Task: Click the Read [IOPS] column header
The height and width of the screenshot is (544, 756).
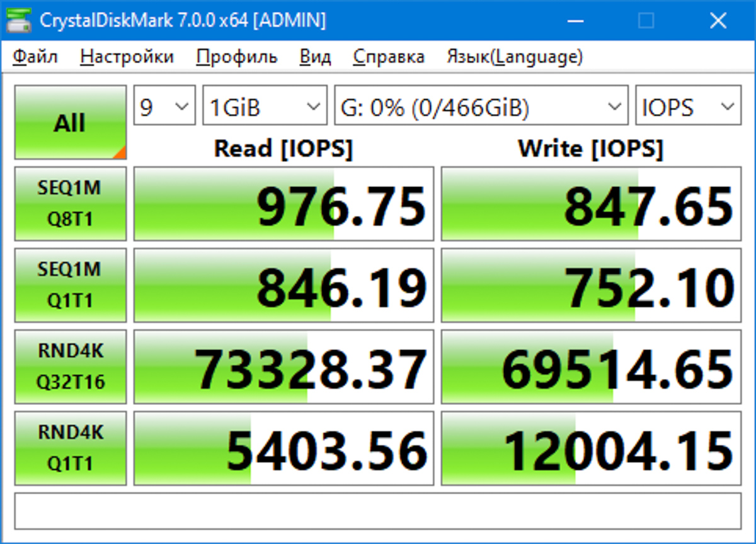Action: [x=283, y=149]
